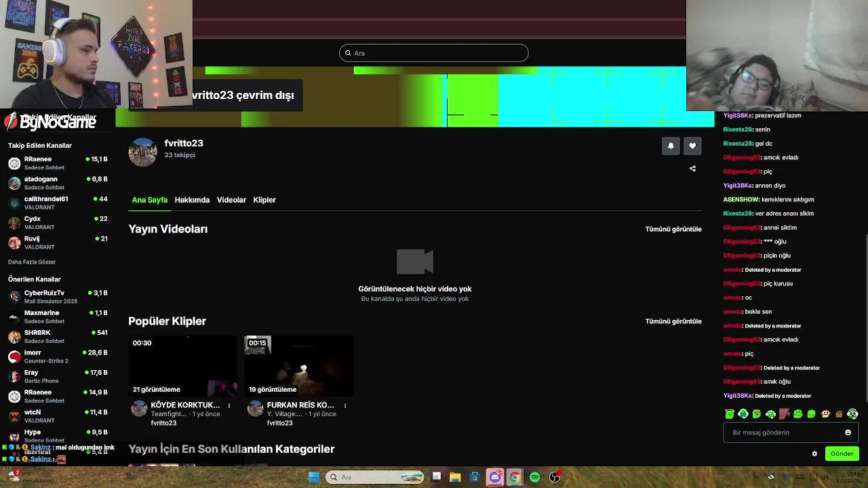The height and width of the screenshot is (488, 868).
Task: Switch to Videolar tab
Action: (231, 200)
